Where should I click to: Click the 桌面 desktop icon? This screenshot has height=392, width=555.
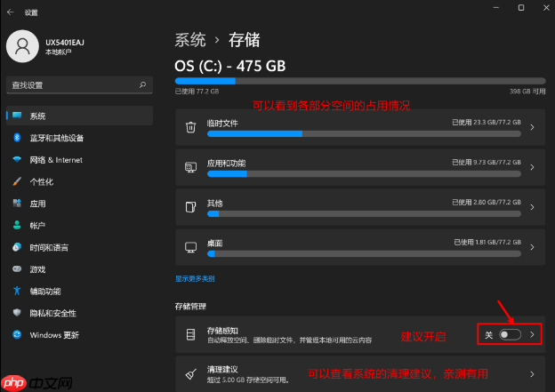(190, 247)
